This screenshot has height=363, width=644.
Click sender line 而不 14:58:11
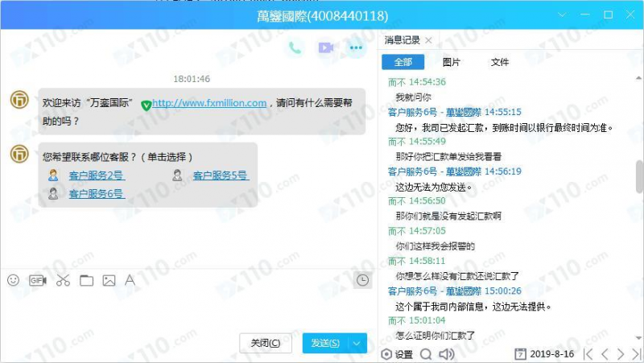tap(416, 261)
